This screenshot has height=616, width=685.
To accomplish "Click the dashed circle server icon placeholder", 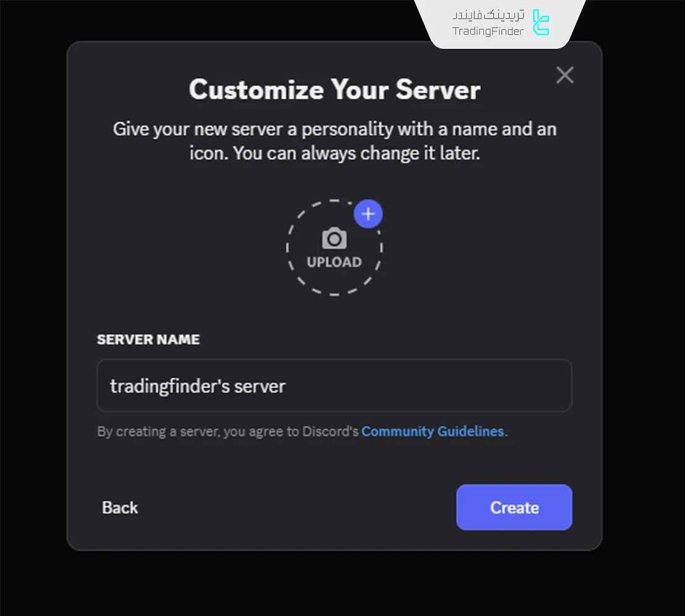I will (x=334, y=247).
